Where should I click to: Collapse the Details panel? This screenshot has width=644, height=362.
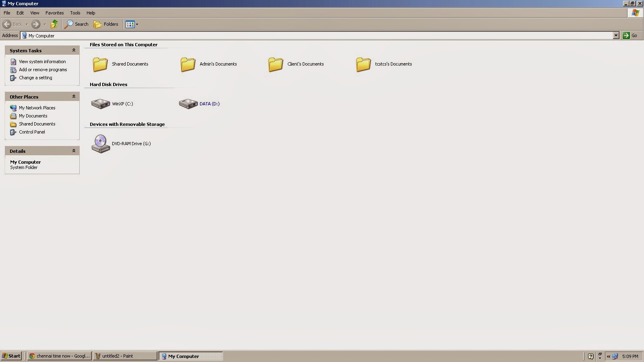(74, 151)
